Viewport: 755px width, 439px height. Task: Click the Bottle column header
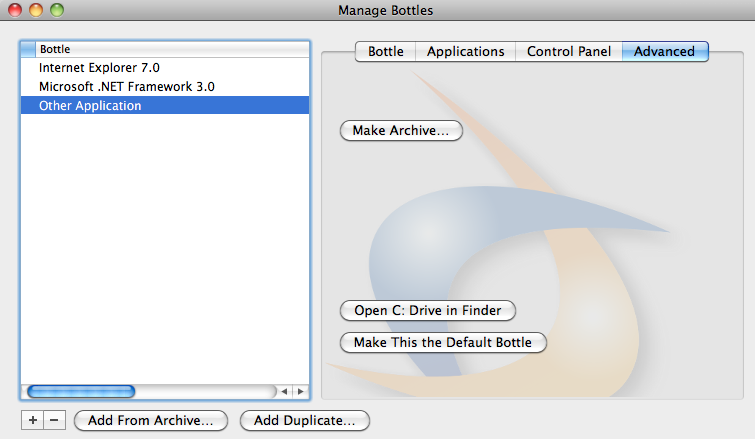click(x=172, y=49)
